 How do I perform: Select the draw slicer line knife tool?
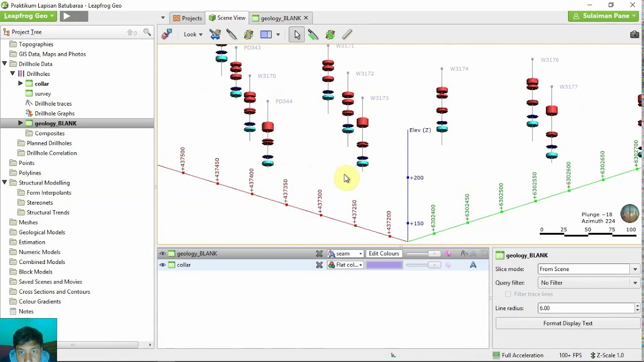(231, 34)
